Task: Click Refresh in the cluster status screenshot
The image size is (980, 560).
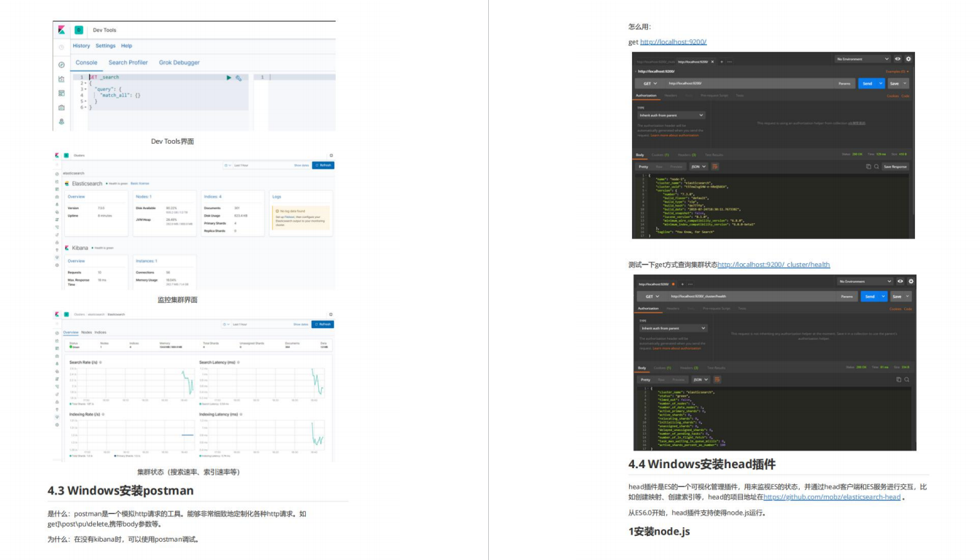Action: (323, 324)
